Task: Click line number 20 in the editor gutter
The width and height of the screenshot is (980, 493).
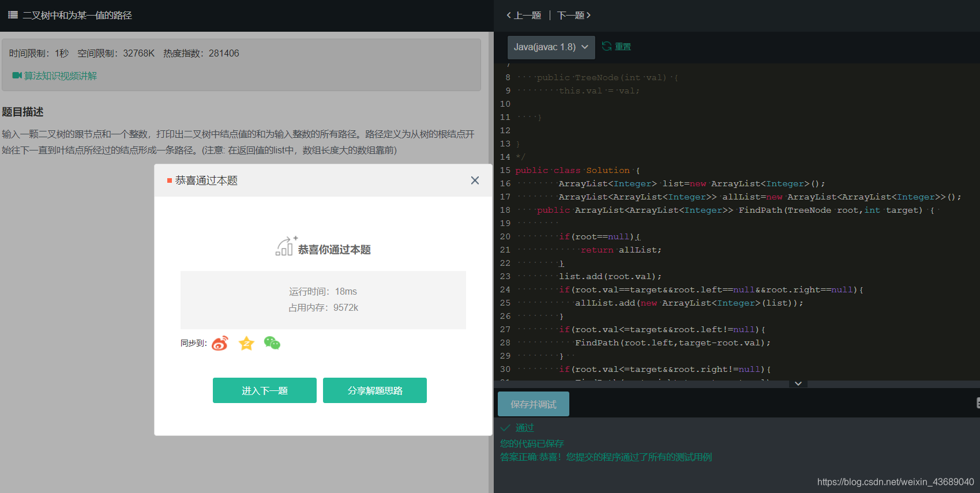Action: coord(505,237)
